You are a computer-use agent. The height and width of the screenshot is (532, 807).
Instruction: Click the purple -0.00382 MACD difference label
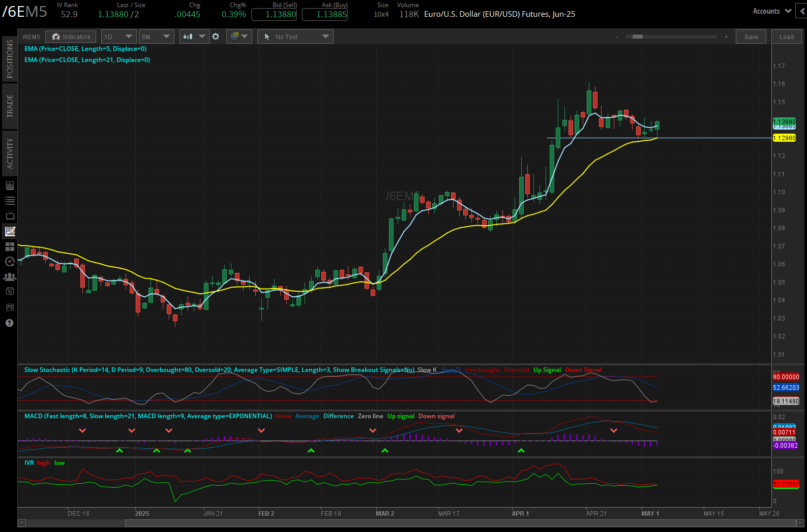point(786,446)
